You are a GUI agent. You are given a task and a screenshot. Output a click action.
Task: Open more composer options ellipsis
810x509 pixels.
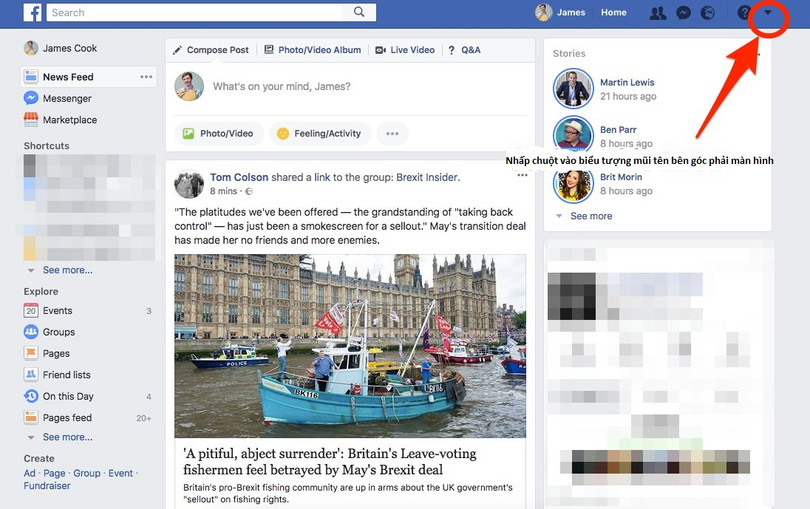pyautogui.click(x=393, y=133)
